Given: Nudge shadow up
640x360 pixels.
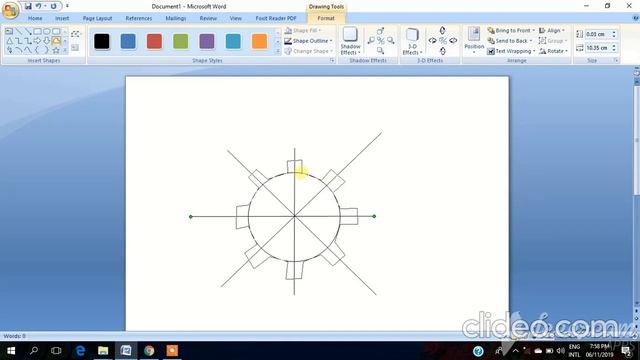Looking at the screenshot, I should pyautogui.click(x=380, y=31).
